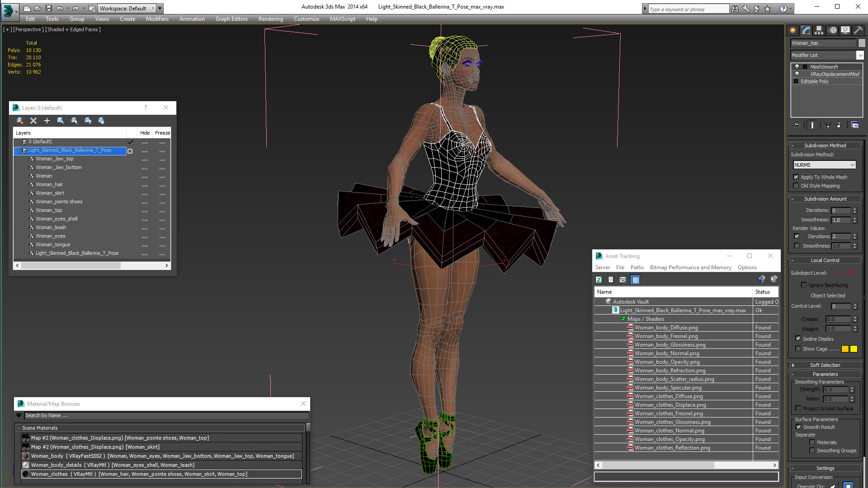Toggle Smooth Result checkbox

(798, 427)
